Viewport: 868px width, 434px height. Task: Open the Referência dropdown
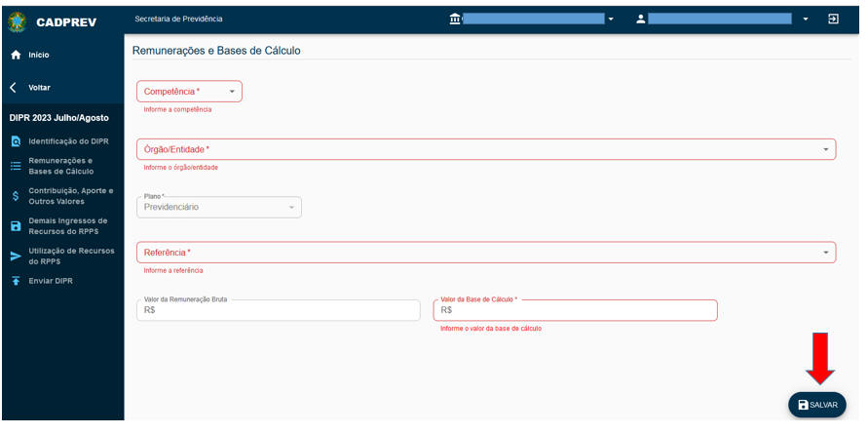point(826,253)
